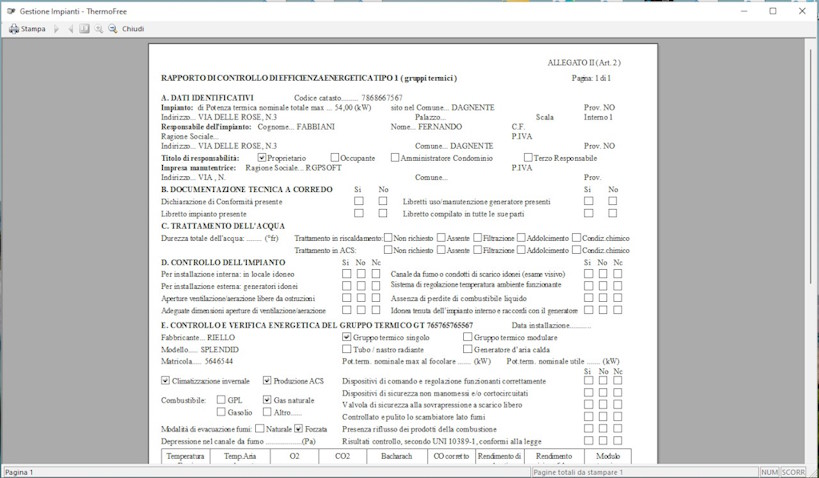Click 'Modello..... SPLENDID' line
This screenshot has height=478, width=819.
[x=200, y=349]
